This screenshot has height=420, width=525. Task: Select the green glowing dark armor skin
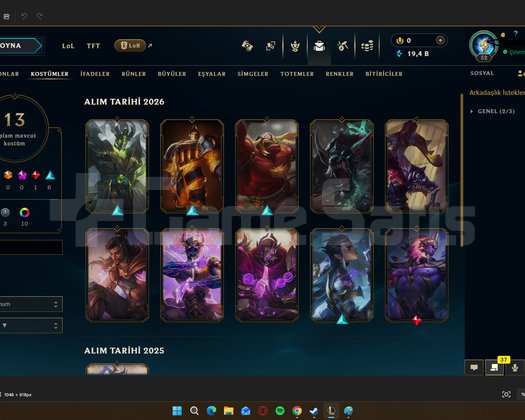click(x=117, y=166)
